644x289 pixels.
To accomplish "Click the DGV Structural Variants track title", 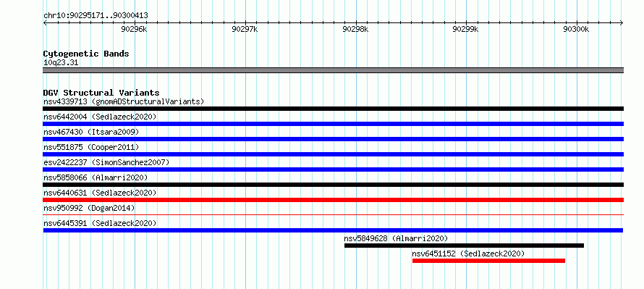I will tap(101, 93).
